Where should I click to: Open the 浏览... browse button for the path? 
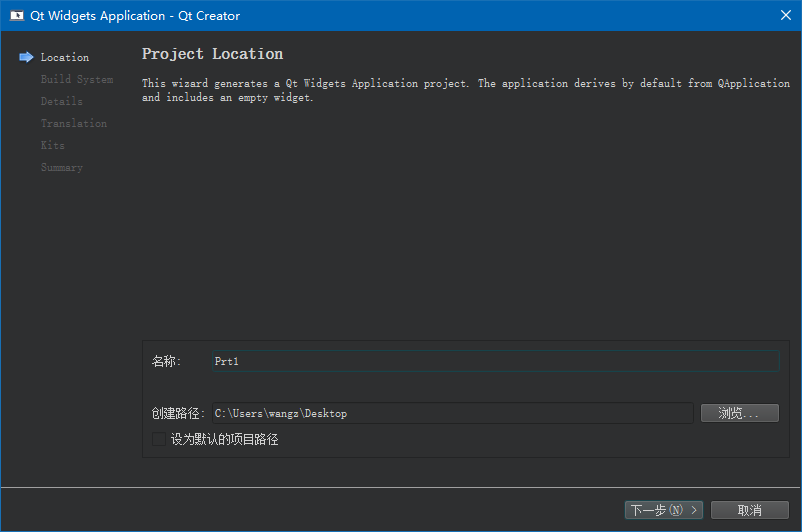pyautogui.click(x=740, y=413)
